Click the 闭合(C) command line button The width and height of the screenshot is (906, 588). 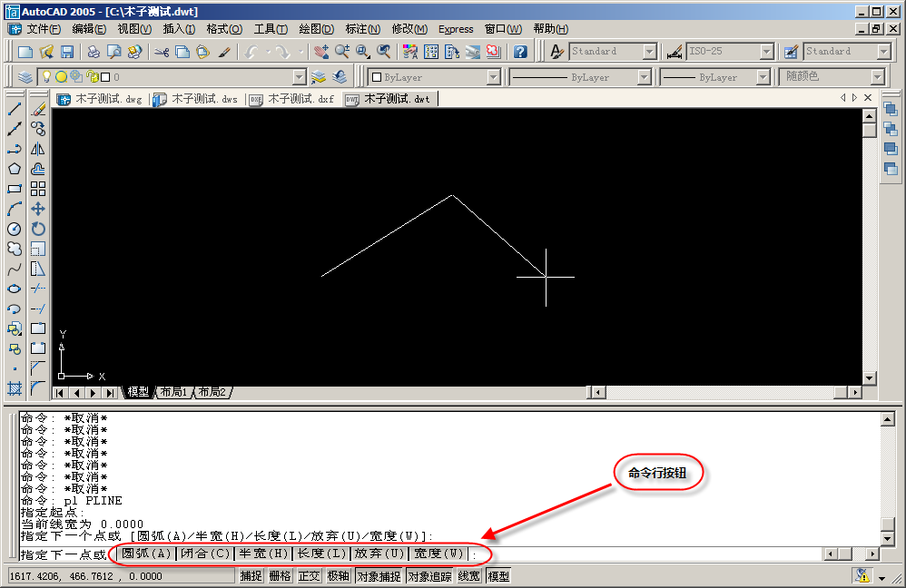pos(205,554)
